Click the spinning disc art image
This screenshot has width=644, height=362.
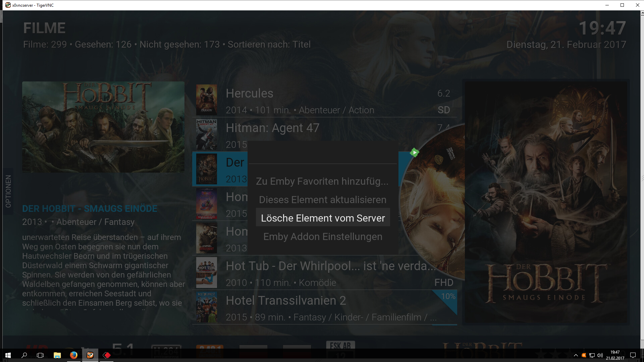click(432, 202)
